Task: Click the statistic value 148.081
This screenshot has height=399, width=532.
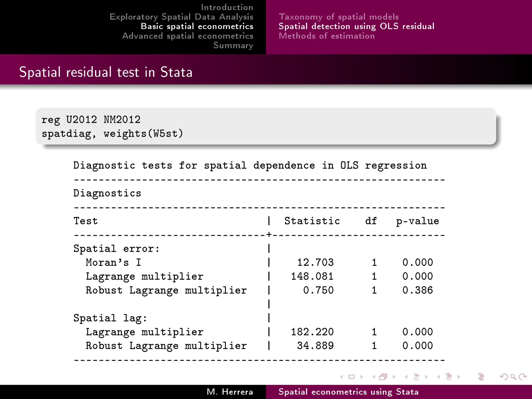Action: click(x=312, y=276)
